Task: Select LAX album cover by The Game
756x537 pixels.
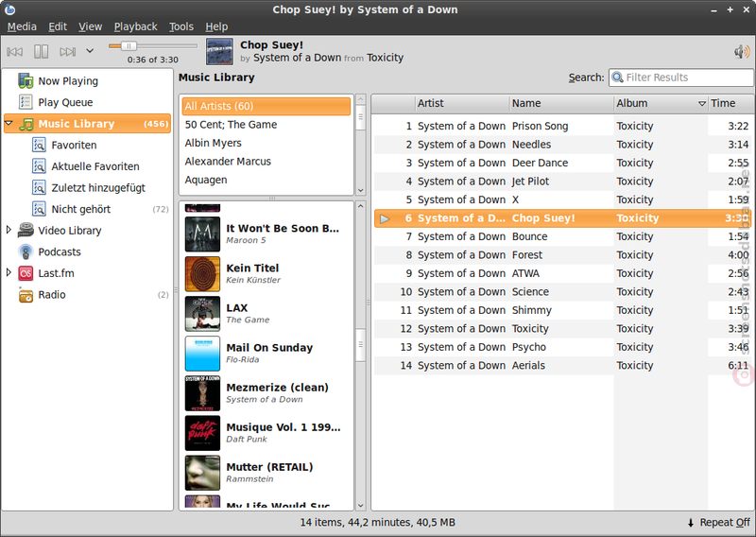Action: (x=202, y=314)
